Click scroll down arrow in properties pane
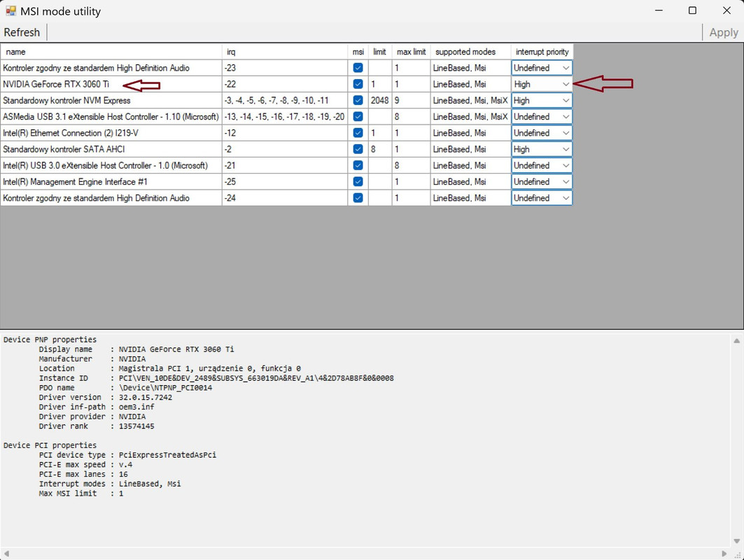 736,541
